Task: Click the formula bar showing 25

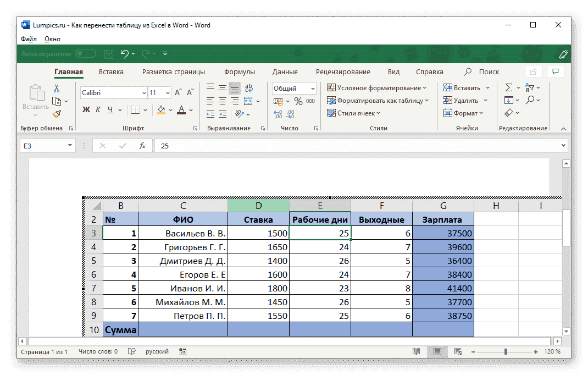Action: click(220, 146)
